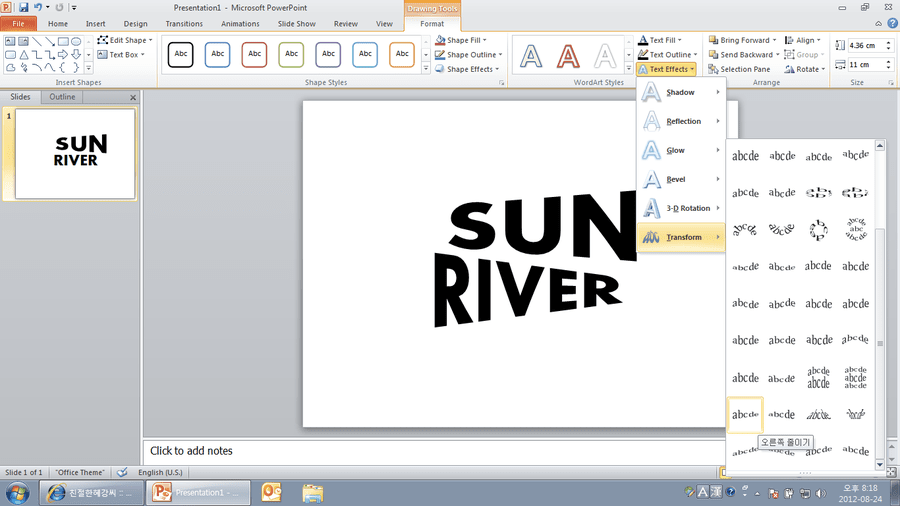Select slide 1 thumbnail in Slides pane
This screenshot has width=900, height=506.
[75, 154]
